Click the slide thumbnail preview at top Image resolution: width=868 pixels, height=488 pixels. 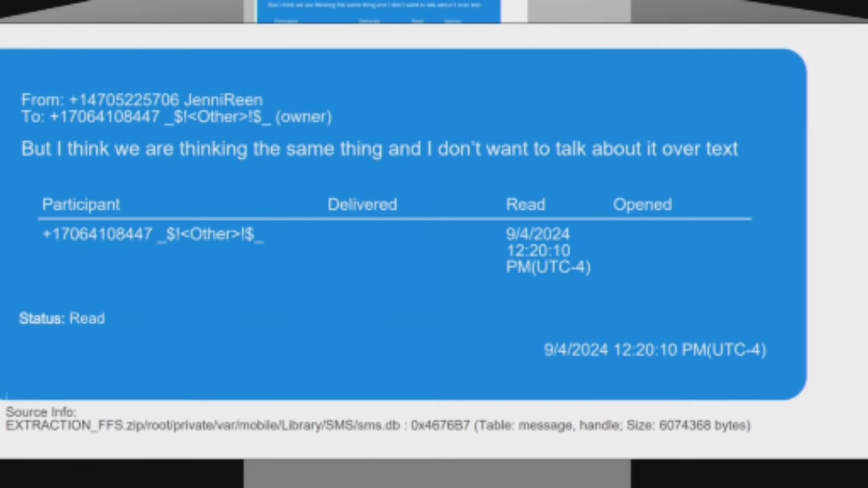[x=379, y=11]
